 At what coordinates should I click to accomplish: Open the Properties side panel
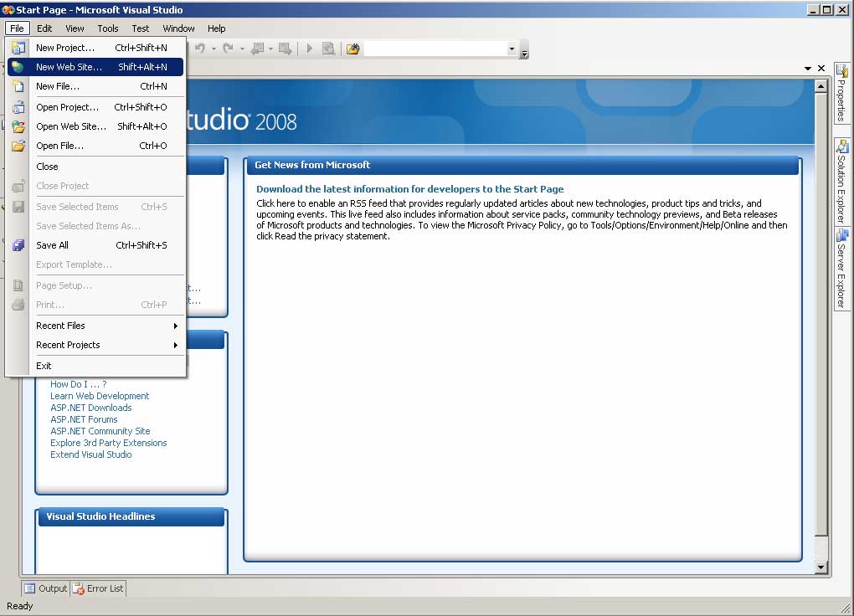point(842,93)
